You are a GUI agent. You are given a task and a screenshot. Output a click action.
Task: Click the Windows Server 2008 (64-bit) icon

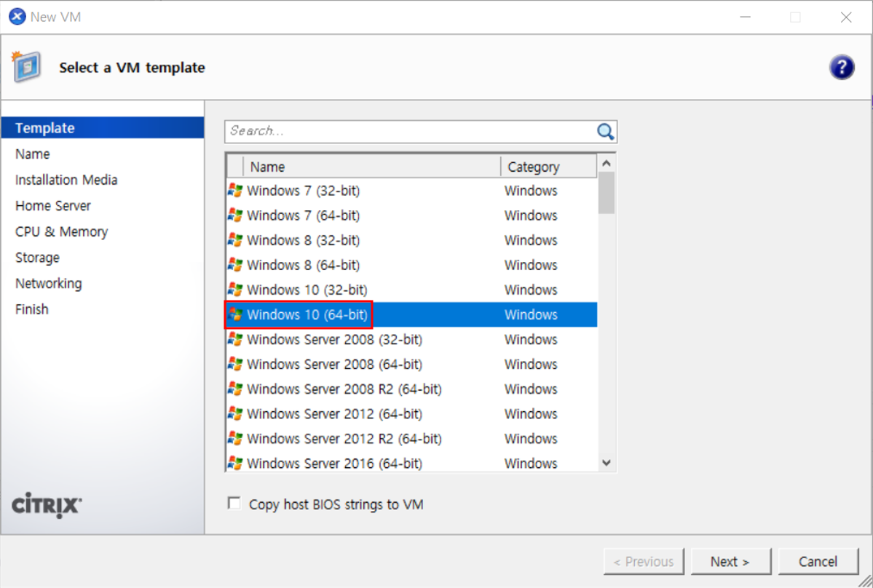click(x=235, y=365)
